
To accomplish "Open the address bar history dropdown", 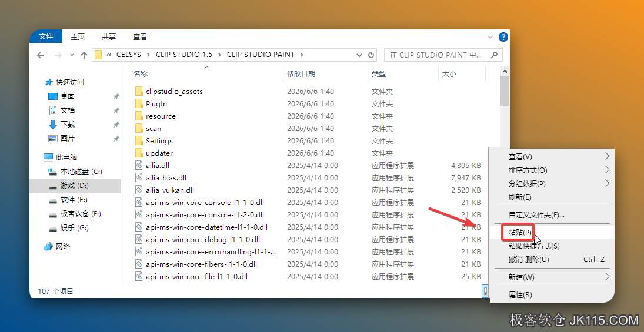I will 359,55.
